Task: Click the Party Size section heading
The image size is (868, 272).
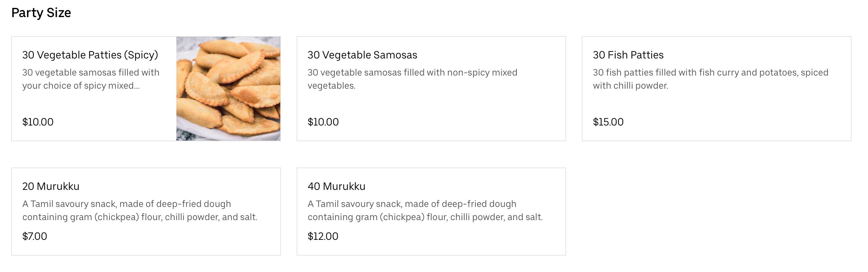Action: [x=41, y=13]
